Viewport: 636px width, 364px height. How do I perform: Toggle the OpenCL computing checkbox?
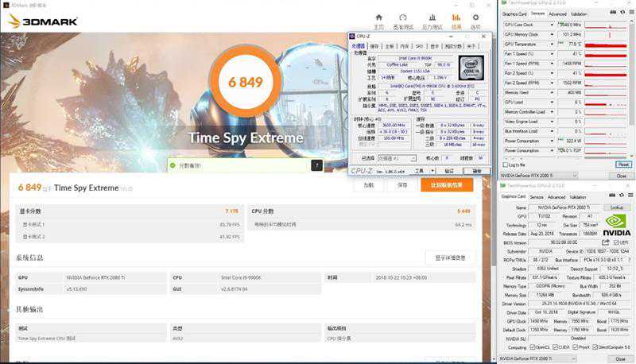(x=533, y=347)
